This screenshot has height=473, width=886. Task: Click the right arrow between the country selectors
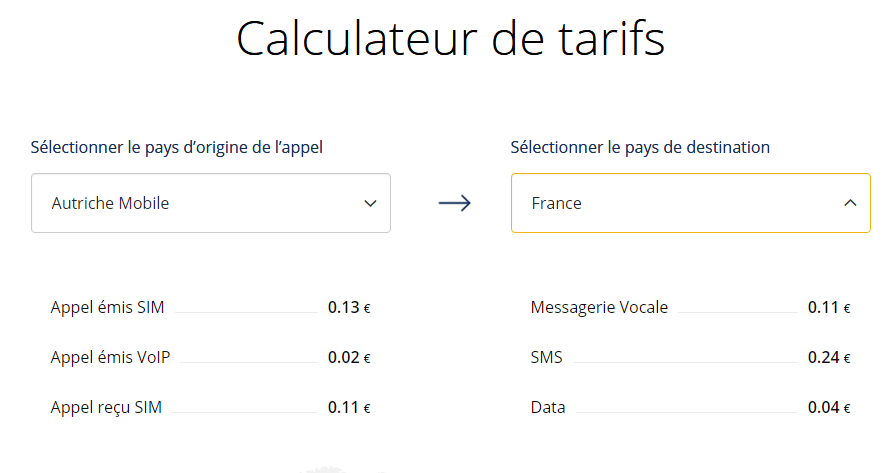[x=454, y=203]
